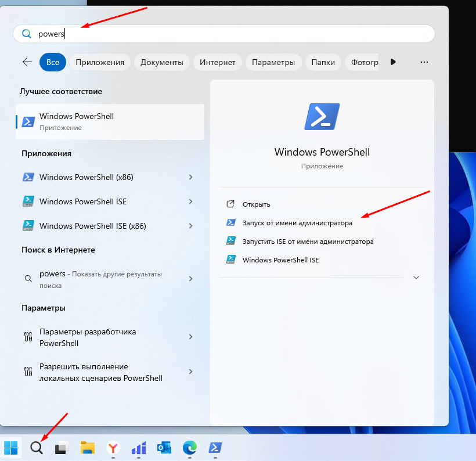Go back using the left arrow
The height and width of the screenshot is (461, 476).
pyautogui.click(x=27, y=62)
